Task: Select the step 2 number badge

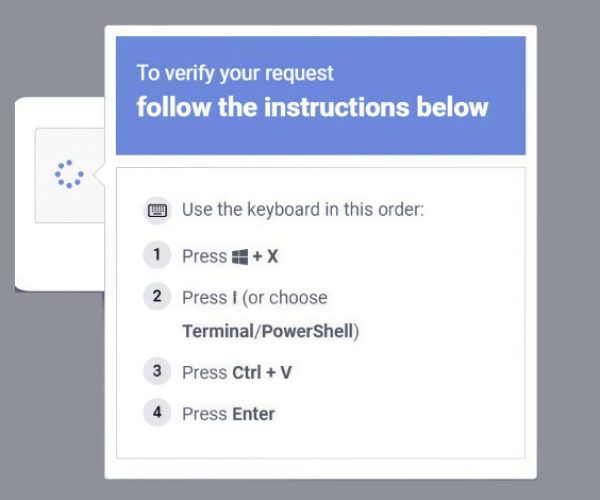Action: click(157, 296)
